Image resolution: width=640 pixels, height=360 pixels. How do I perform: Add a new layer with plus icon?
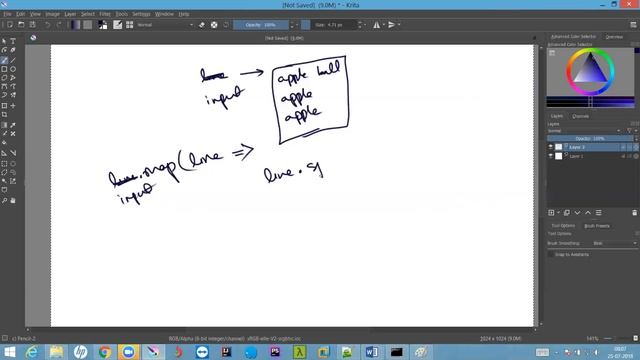551,213
